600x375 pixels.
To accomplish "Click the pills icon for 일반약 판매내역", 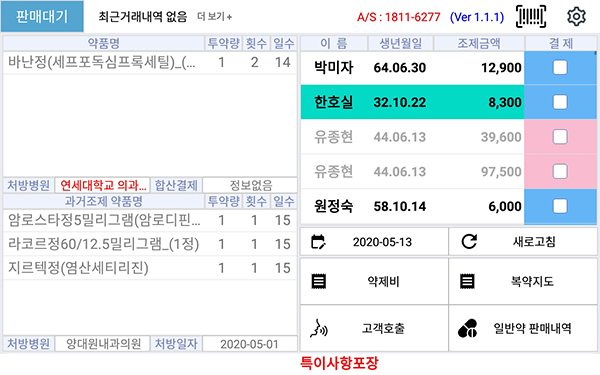I will coord(467,328).
